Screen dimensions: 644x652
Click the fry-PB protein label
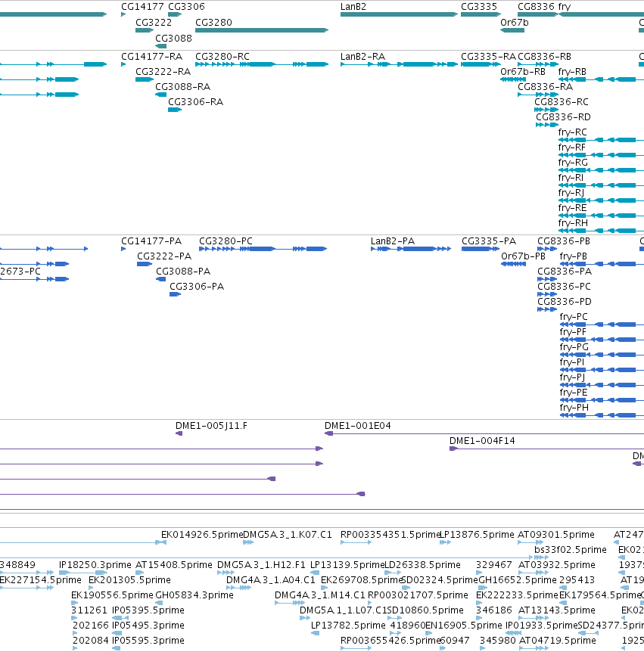click(574, 256)
